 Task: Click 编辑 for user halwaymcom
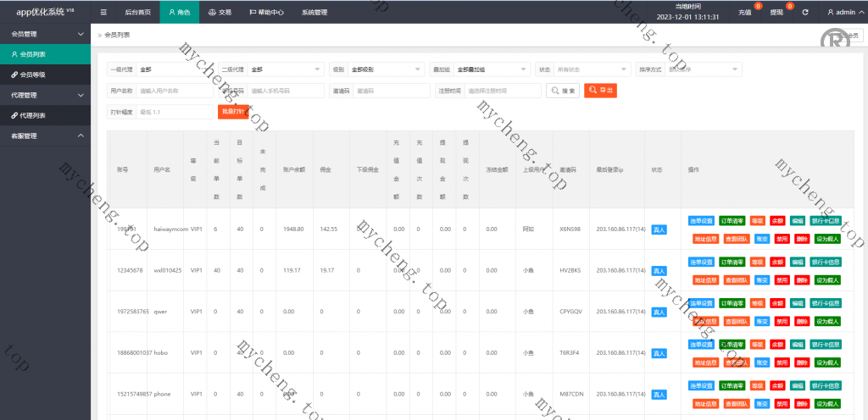(798, 220)
